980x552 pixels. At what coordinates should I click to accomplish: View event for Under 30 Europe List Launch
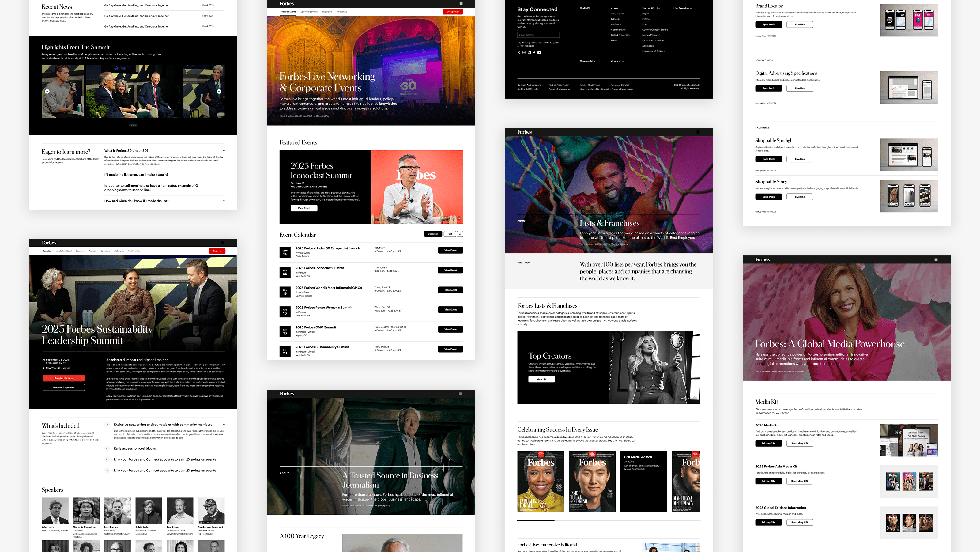[x=450, y=250]
